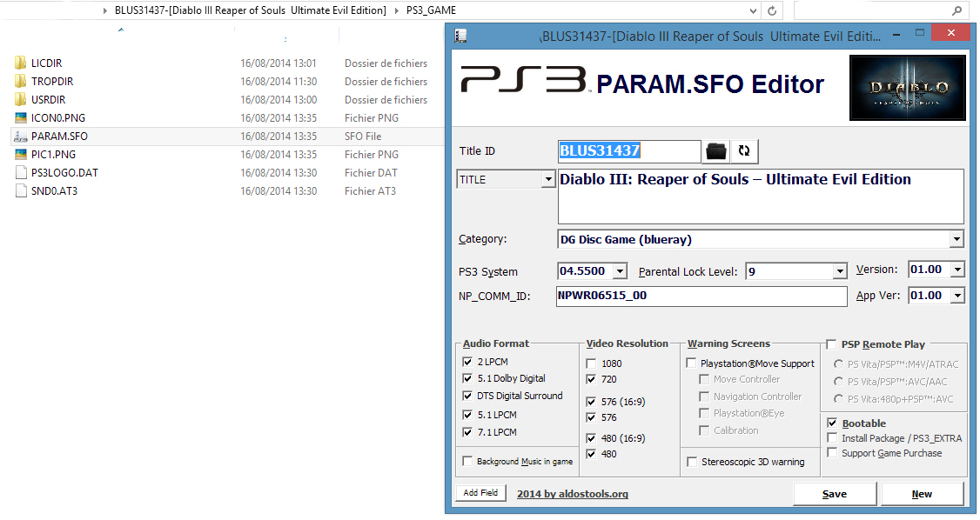
Task: Click the PARAM.SFO file icon
Action: click(x=21, y=137)
